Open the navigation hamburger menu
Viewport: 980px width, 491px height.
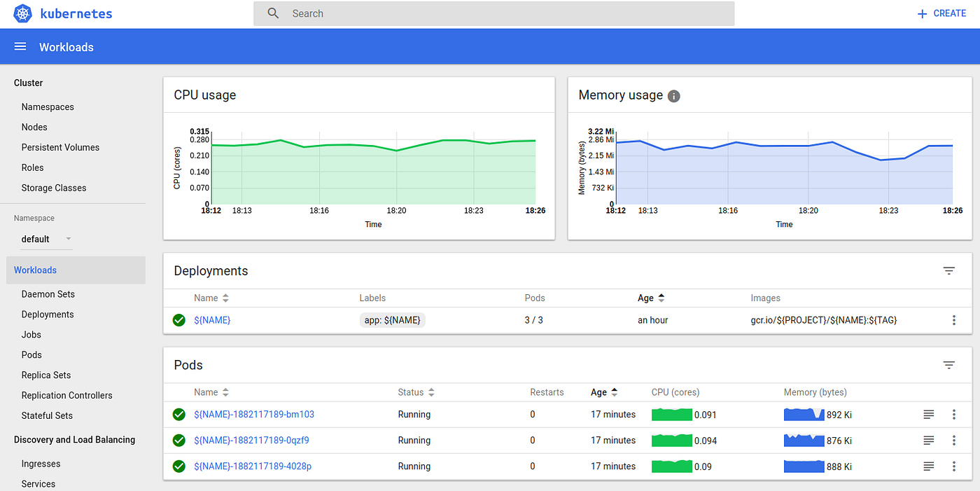(20, 46)
